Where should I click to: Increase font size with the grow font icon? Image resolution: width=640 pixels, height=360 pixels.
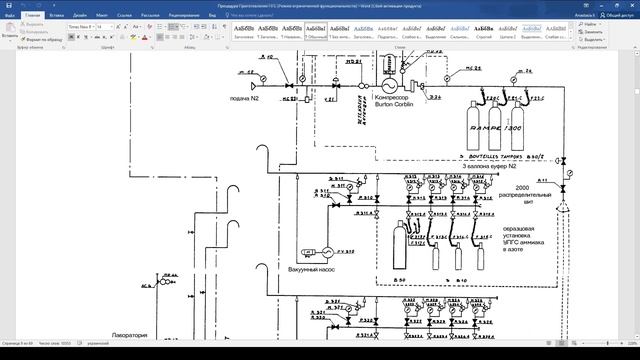click(x=118, y=27)
